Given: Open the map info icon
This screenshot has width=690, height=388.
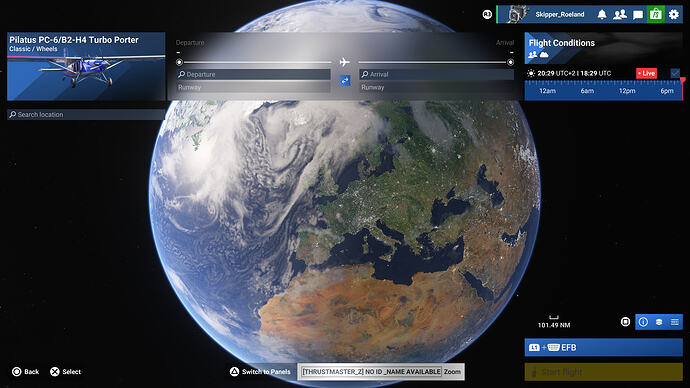Looking at the screenshot, I should click(643, 322).
